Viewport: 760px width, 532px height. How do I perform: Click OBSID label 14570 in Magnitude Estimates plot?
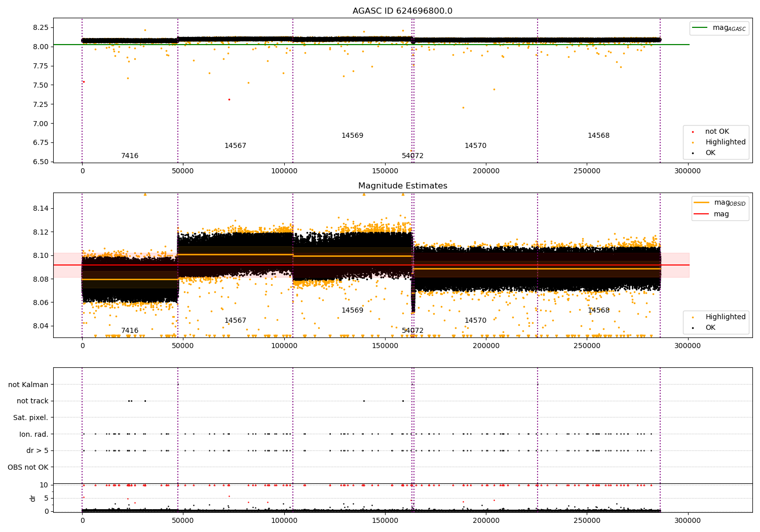pyautogui.click(x=475, y=321)
